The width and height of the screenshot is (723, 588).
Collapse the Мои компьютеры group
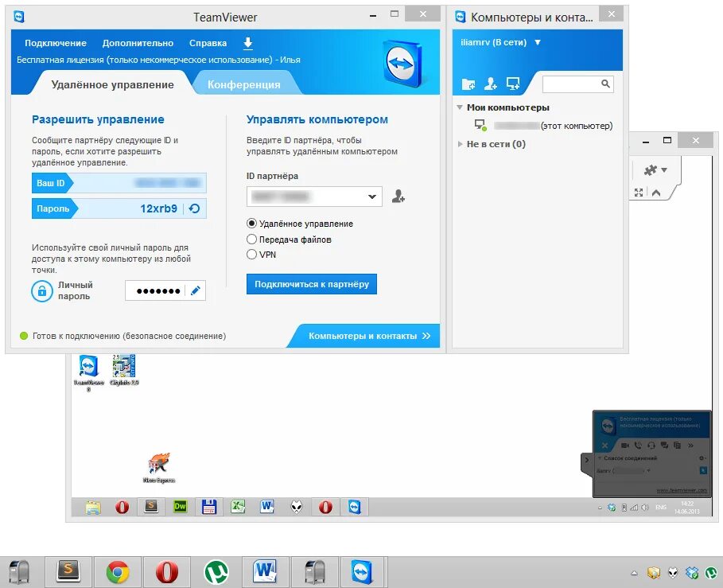pos(459,107)
